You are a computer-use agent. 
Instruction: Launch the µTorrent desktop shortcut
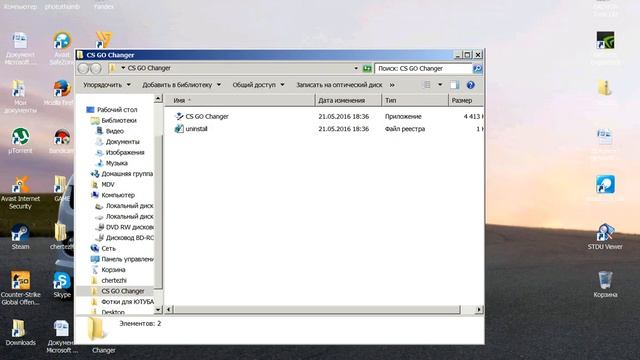coord(20,141)
